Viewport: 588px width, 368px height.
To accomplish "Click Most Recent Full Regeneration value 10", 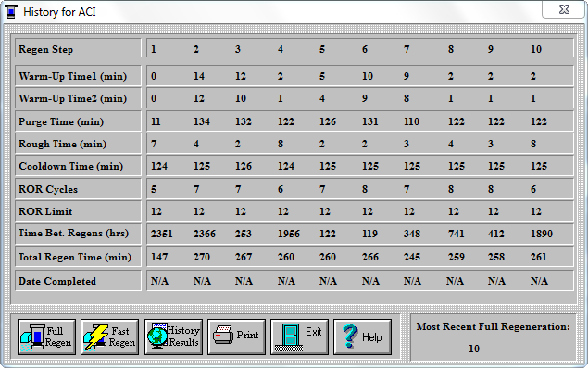I will click(474, 349).
